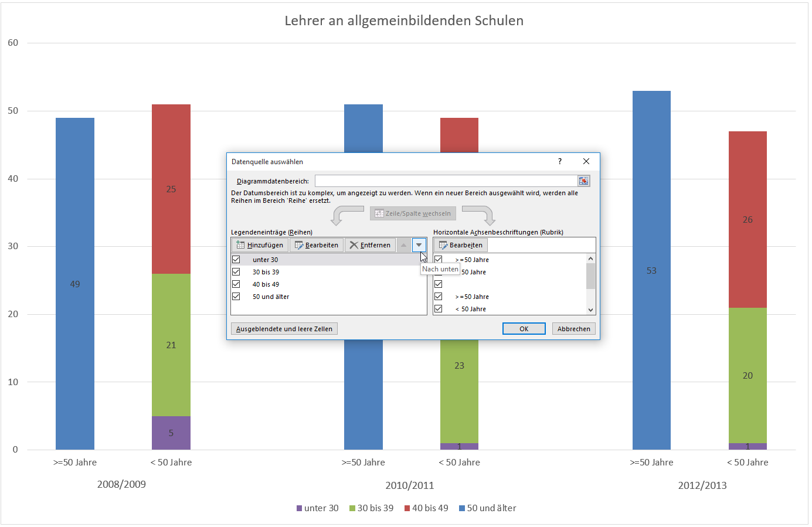The width and height of the screenshot is (812, 527).
Task: Select the blue bar labeled 53
Action: coord(651,270)
